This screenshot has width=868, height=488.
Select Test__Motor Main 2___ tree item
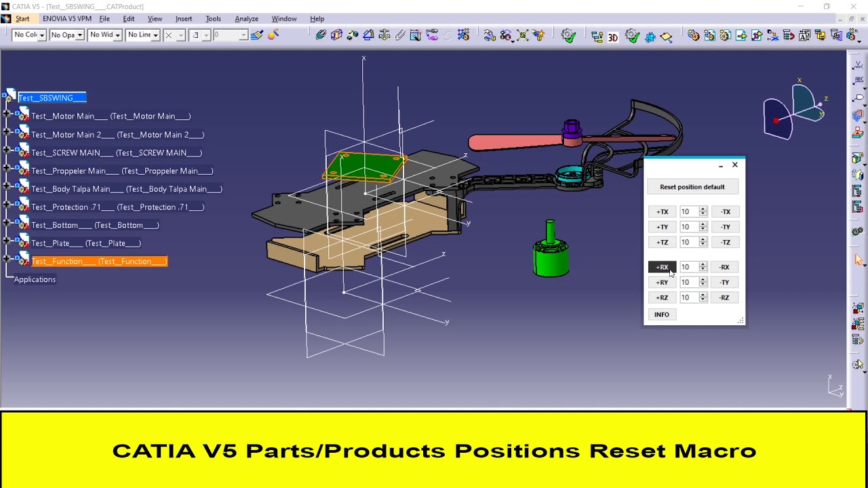coord(117,135)
